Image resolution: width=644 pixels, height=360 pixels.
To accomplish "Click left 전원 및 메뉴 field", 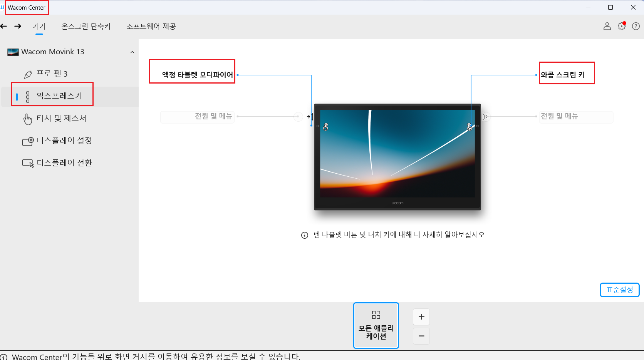I will click(197, 116).
